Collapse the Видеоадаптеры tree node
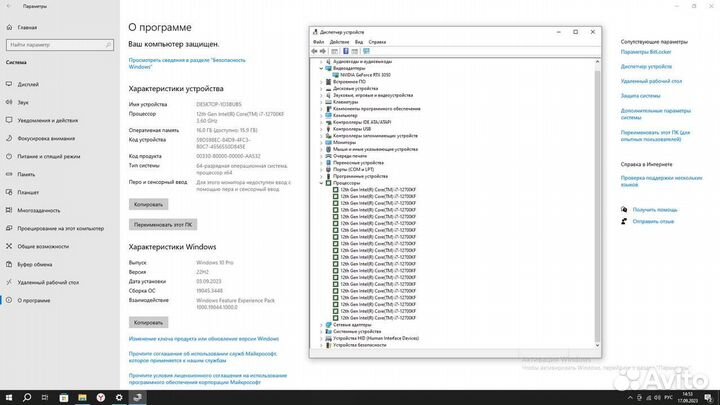720x405 pixels. 321,68
